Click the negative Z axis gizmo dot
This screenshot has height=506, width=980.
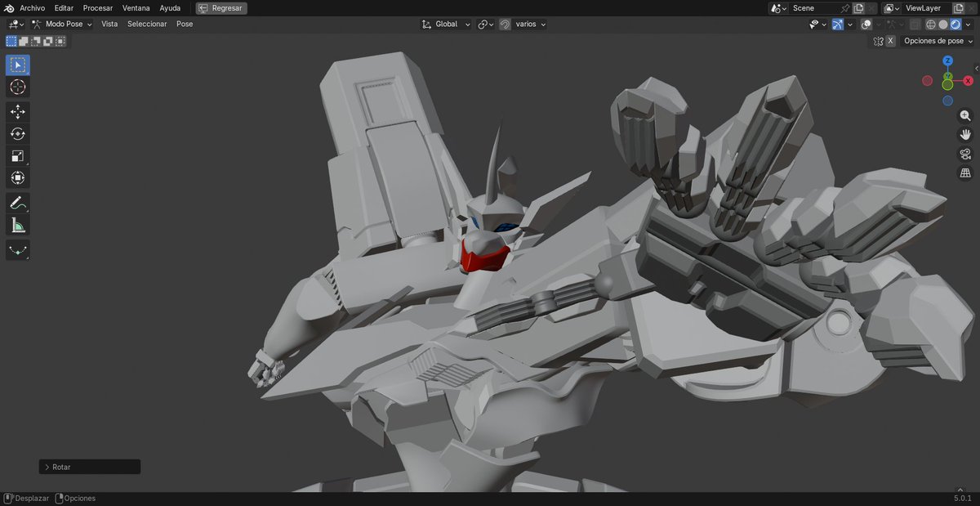[x=947, y=101]
